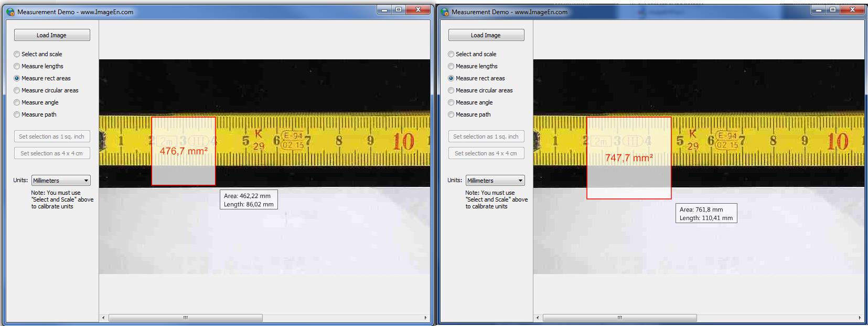Viewport: 868px width, 326px height.
Task: Click left window title 'Measurement Demo - www.ImageEn.com'
Action: (x=76, y=12)
